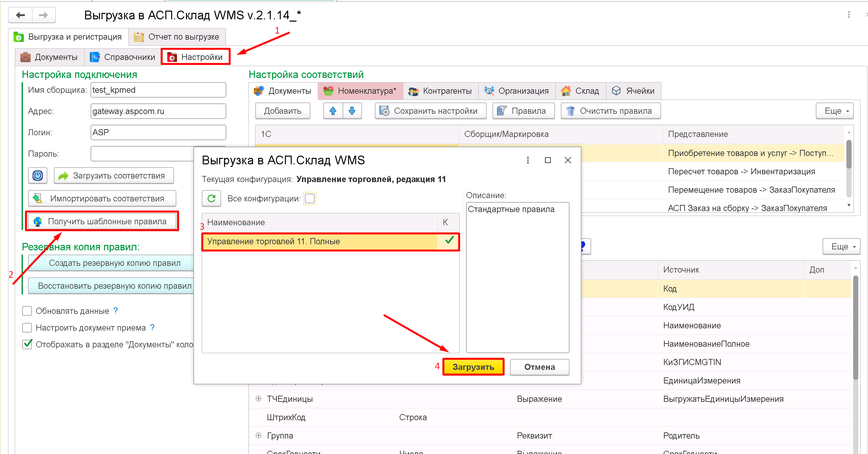The image size is (868, 454).
Task: Switch to the Контрагенты tab
Action: point(440,91)
